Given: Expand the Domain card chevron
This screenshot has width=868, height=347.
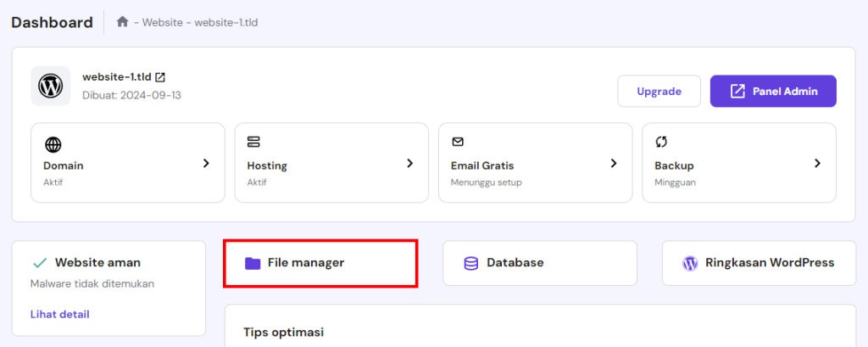Looking at the screenshot, I should 206,163.
